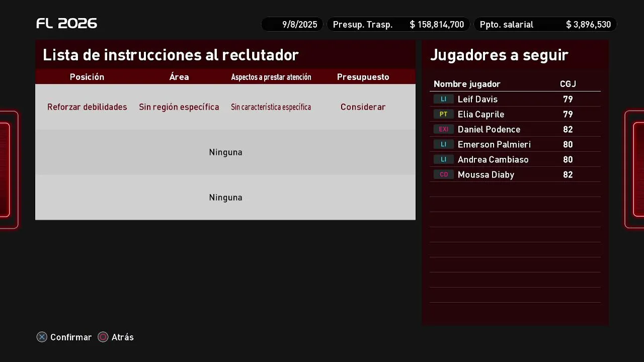The width and height of the screenshot is (644, 362).
Task: Click Moussa Diaby's rating 82
Action: tap(568, 174)
